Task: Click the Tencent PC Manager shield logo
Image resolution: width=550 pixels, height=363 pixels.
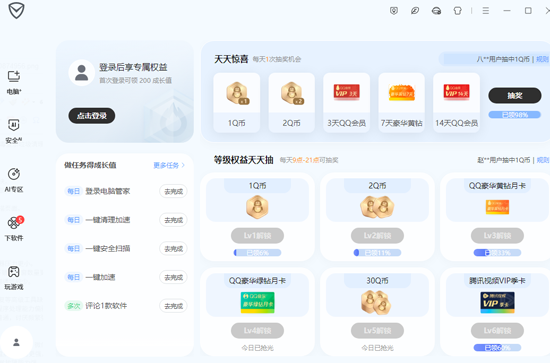Action: click(x=16, y=10)
